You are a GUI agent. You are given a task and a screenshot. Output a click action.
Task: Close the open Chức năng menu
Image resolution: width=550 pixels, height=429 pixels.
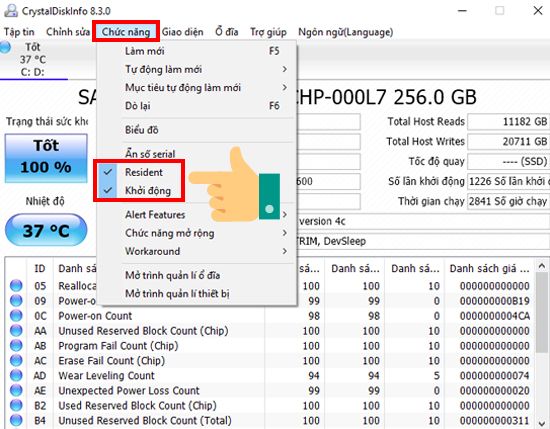click(x=126, y=32)
